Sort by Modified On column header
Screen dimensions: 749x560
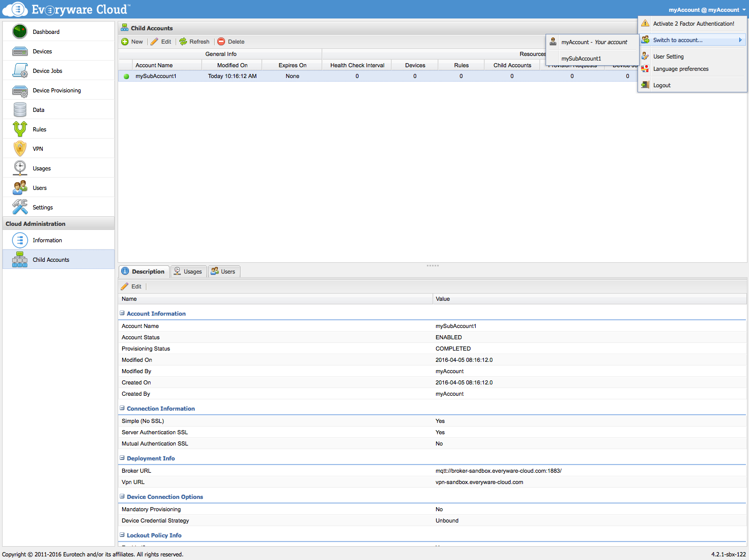(232, 65)
